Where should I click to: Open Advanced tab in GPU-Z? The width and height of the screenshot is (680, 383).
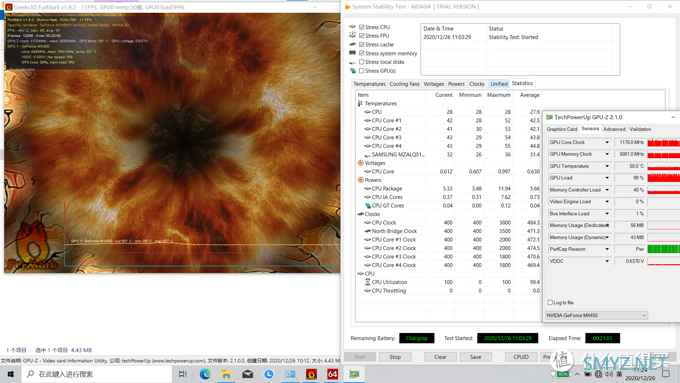pos(614,129)
